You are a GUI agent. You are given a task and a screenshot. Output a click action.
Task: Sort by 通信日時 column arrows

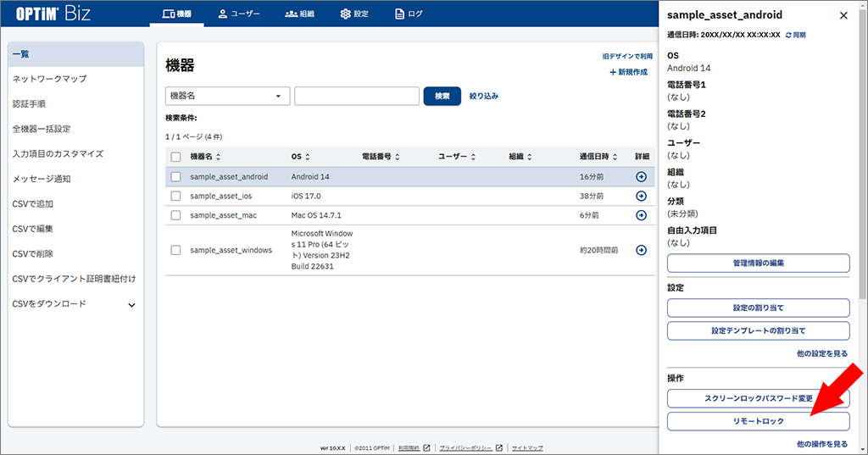click(615, 158)
